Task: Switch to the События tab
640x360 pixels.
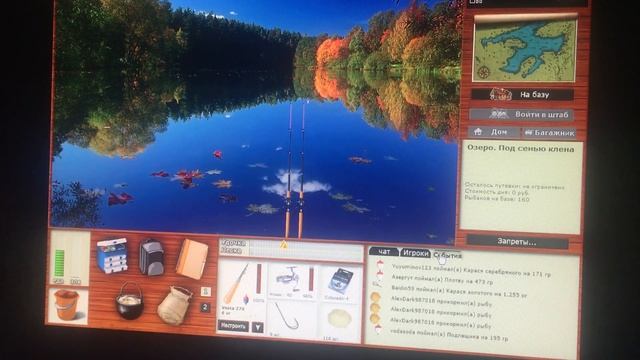Action: [448, 255]
